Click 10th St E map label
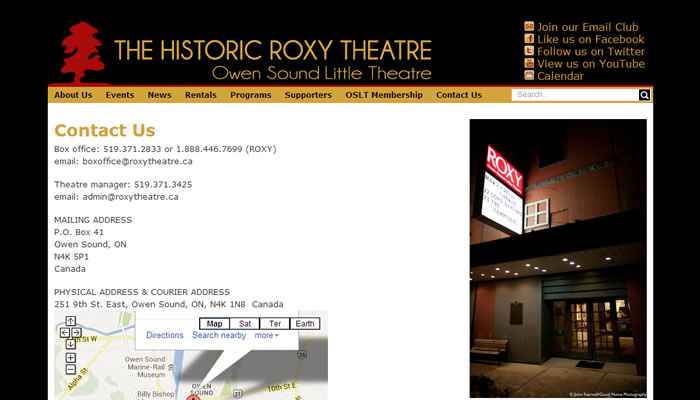The width and height of the screenshot is (700, 400). [x=282, y=387]
